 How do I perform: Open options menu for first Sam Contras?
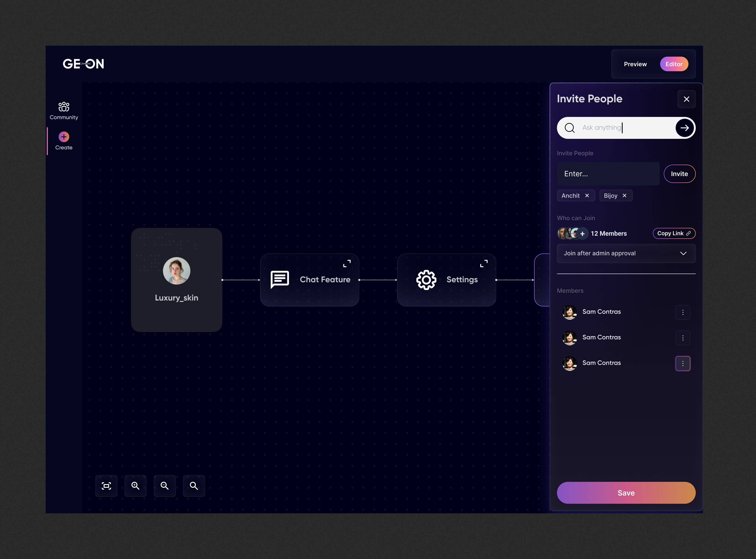click(682, 312)
